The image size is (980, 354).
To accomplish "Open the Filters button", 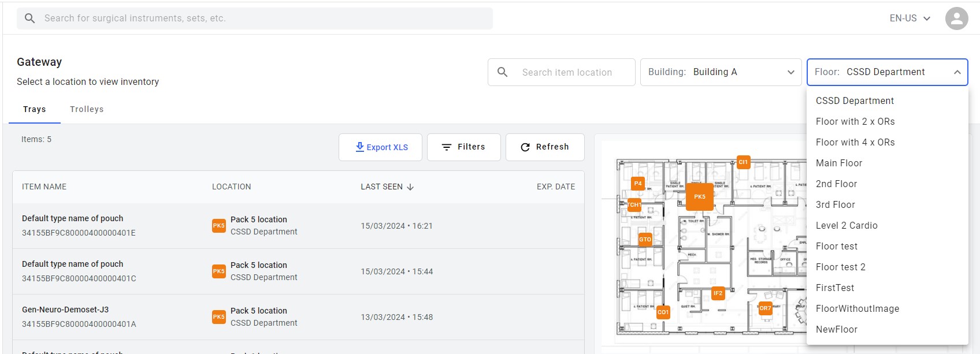I will 463,147.
